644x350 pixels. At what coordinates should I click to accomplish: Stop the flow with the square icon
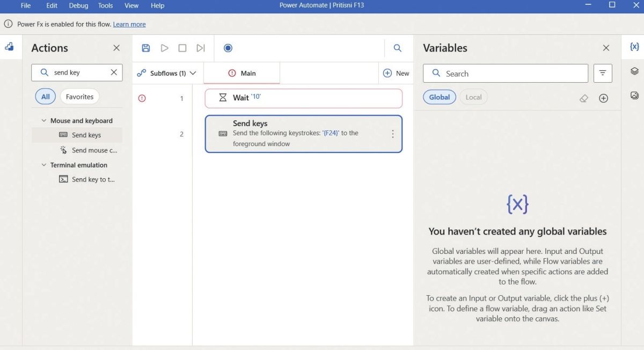coord(182,48)
